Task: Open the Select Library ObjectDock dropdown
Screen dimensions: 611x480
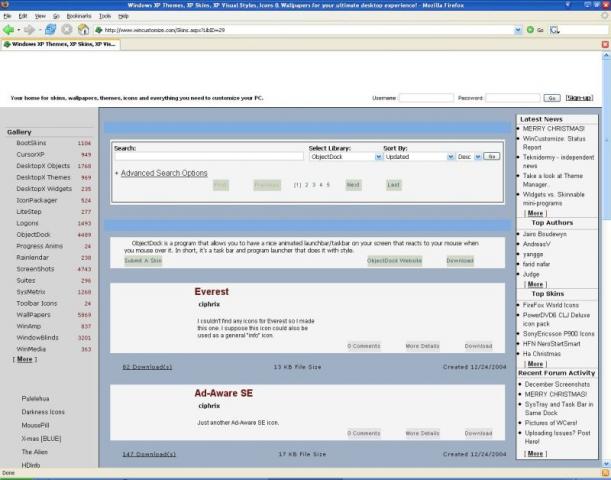Action: click(x=378, y=157)
